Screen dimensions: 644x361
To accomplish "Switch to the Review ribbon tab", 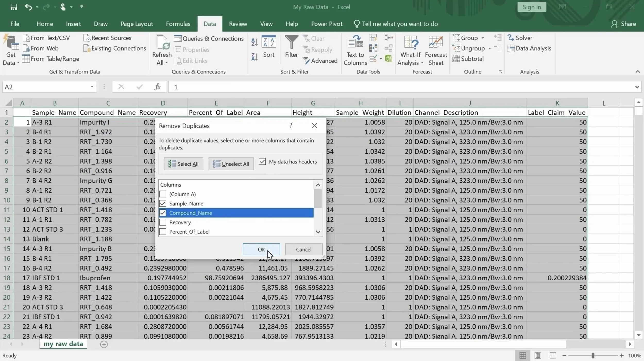I will pos(238,23).
